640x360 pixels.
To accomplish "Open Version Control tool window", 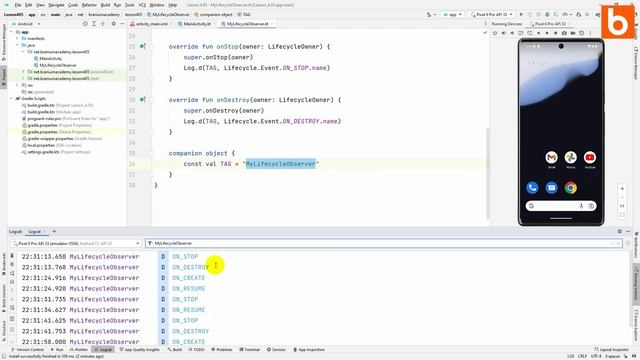I will [28, 350].
